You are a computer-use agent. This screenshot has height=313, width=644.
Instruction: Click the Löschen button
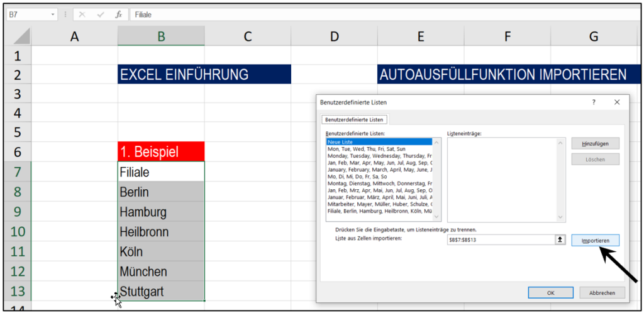(595, 159)
